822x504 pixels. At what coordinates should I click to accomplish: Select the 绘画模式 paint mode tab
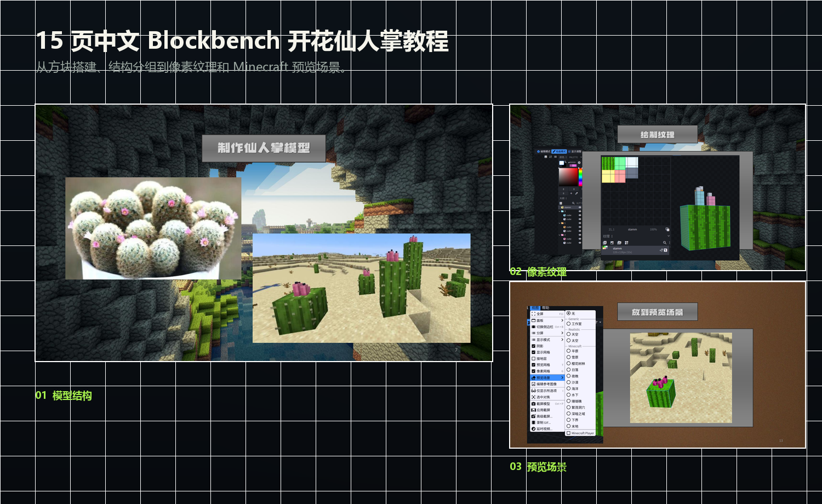(x=559, y=151)
